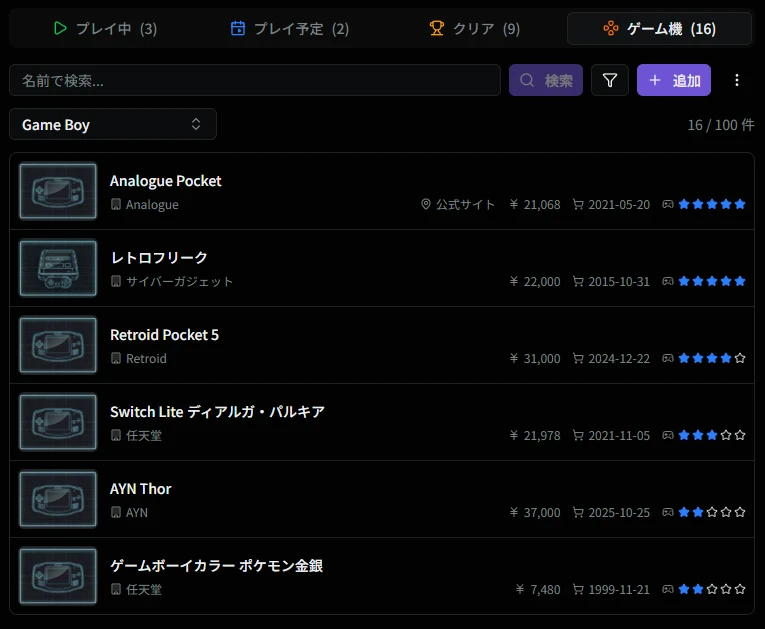The height and width of the screenshot is (629, 765).
Task: Open the ゲームボーイカラー ポケモン金銀 thumbnail
Action: [x=58, y=576]
